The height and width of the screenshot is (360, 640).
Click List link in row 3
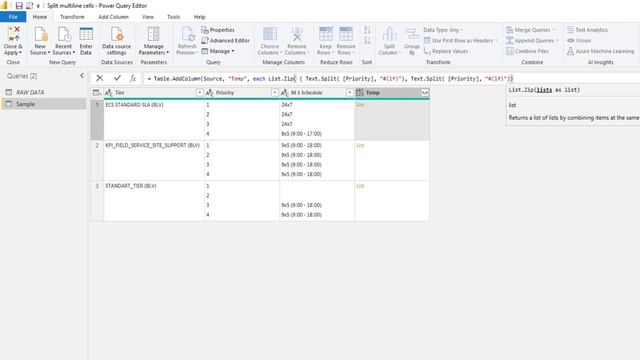point(360,186)
